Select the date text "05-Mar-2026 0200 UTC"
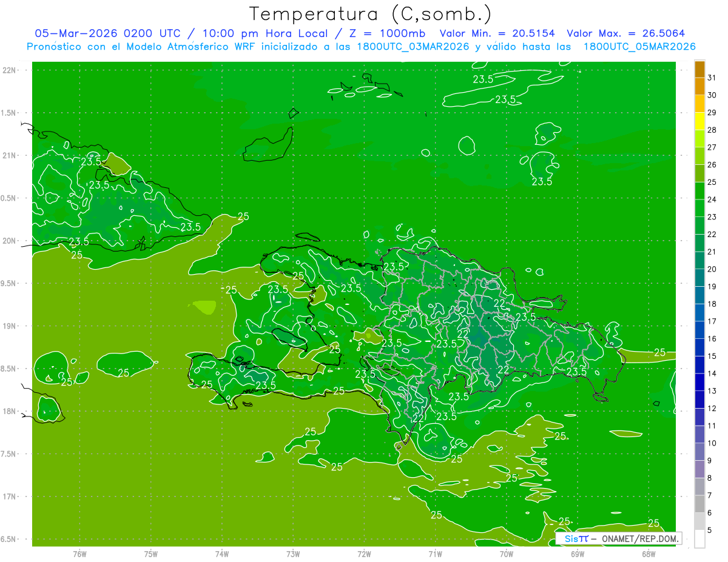Image resolution: width=728 pixels, height=562 pixels. click(107, 33)
